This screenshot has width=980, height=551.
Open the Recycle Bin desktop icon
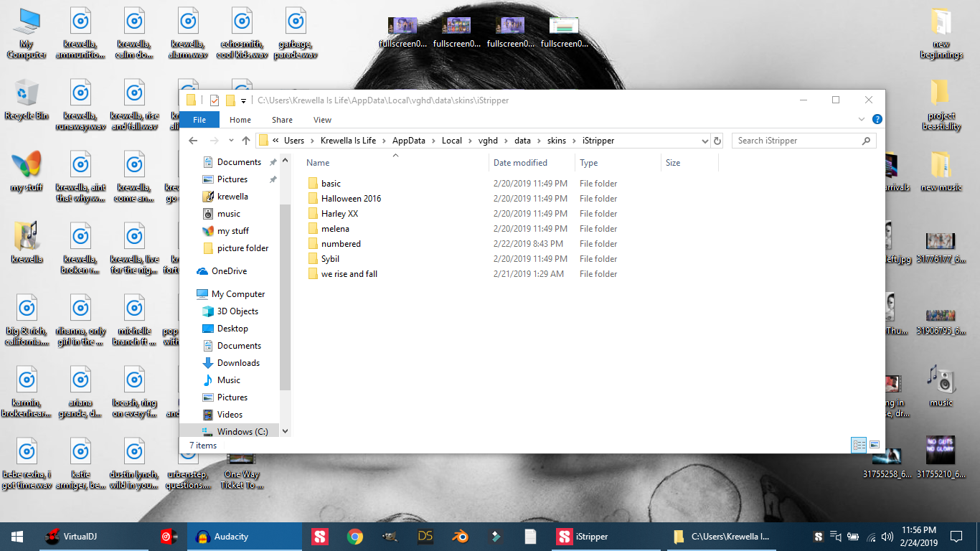tap(27, 100)
